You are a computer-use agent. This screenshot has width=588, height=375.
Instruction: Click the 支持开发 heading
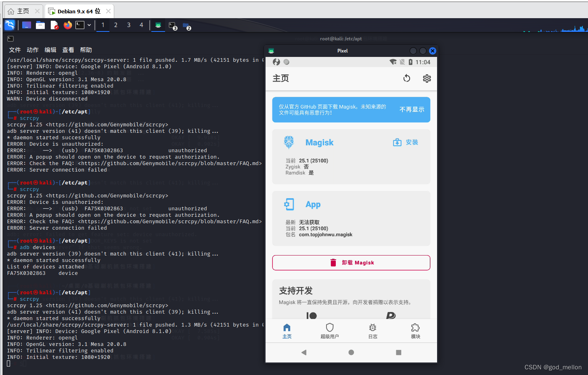pyautogui.click(x=296, y=291)
